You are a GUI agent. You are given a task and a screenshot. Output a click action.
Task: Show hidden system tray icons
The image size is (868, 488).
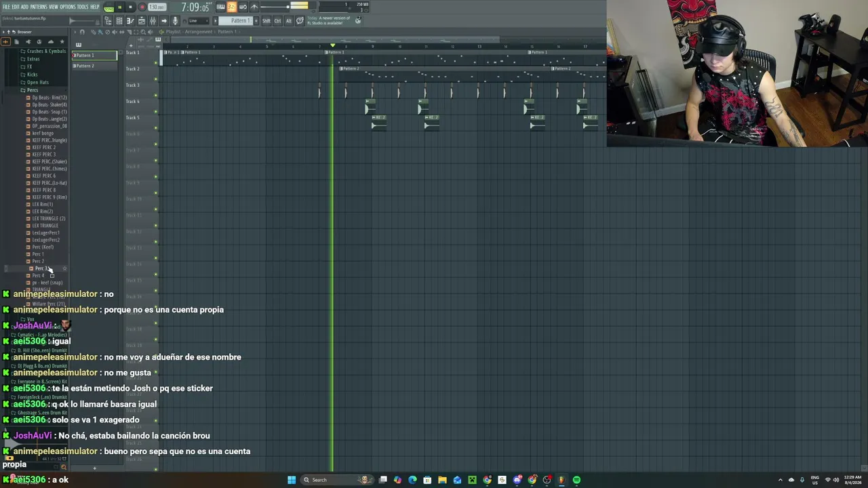(780, 480)
